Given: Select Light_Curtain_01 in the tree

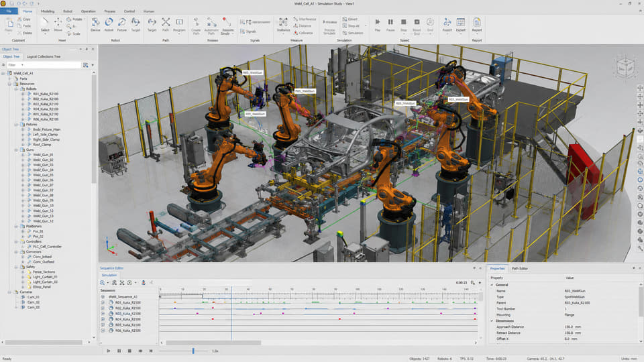Looking at the screenshot, I should coord(45,277).
